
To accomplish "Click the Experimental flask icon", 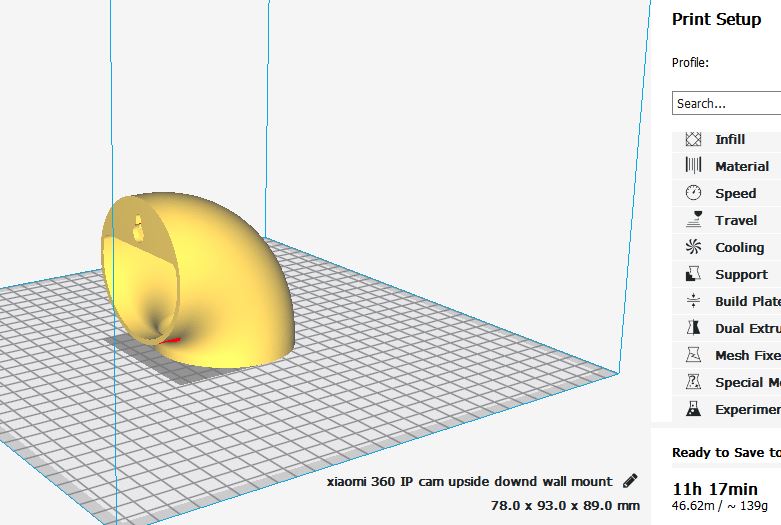I will pyautogui.click(x=693, y=408).
